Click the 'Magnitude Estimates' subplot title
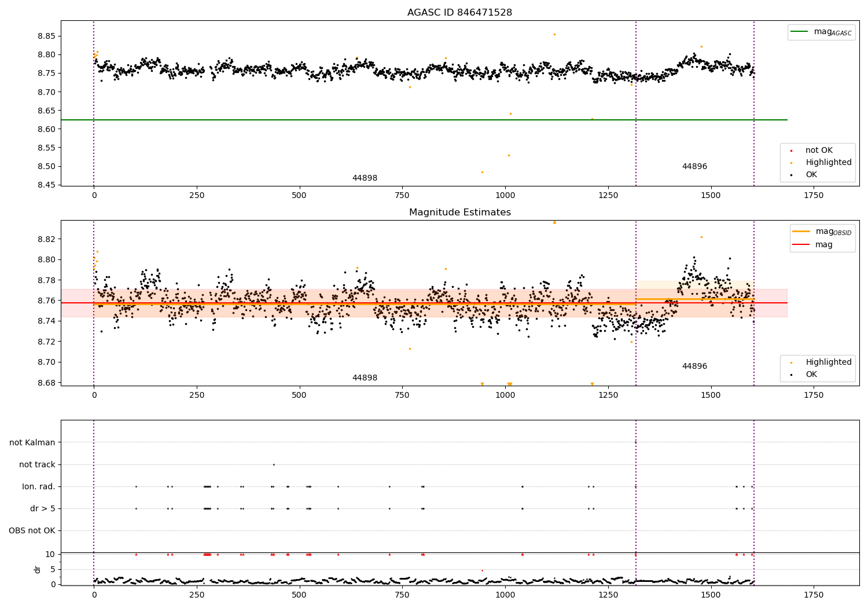Viewport: 868px width, 608px height. pos(459,213)
